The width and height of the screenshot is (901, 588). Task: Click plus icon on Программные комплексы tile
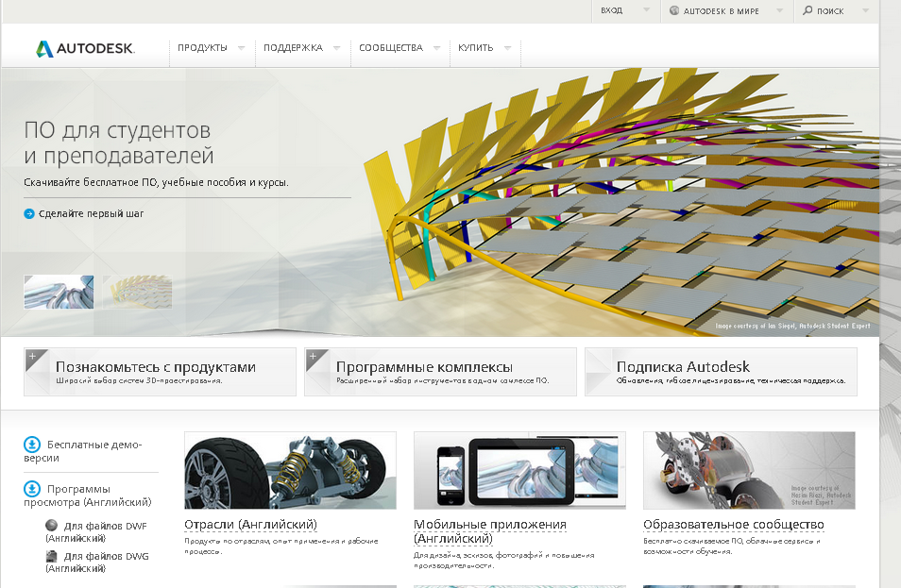pyautogui.click(x=314, y=357)
